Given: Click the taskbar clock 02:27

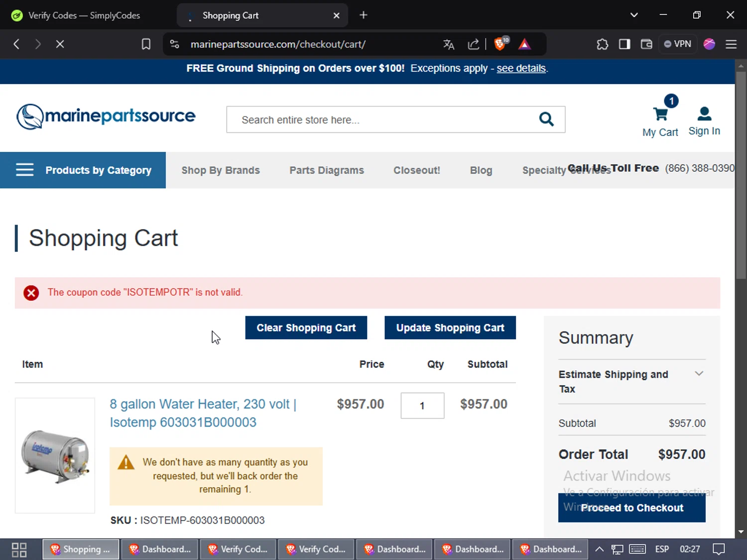Looking at the screenshot, I should [x=690, y=550].
